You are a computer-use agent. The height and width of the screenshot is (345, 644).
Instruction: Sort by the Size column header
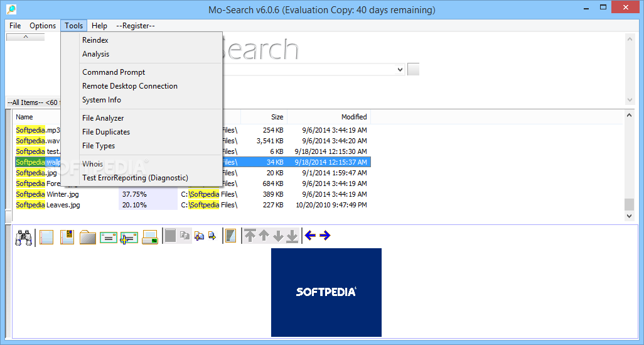pyautogui.click(x=277, y=117)
